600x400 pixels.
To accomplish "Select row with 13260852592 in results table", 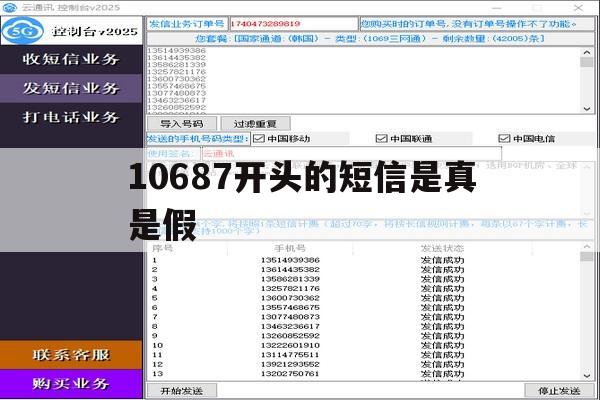I will (364, 336).
